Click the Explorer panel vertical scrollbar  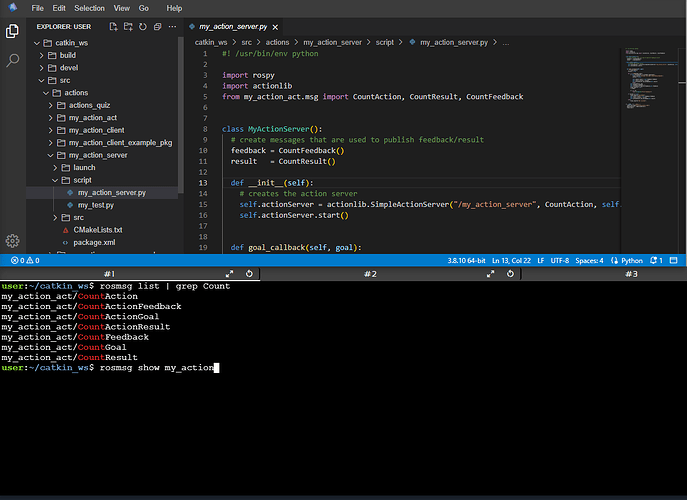(x=181, y=114)
